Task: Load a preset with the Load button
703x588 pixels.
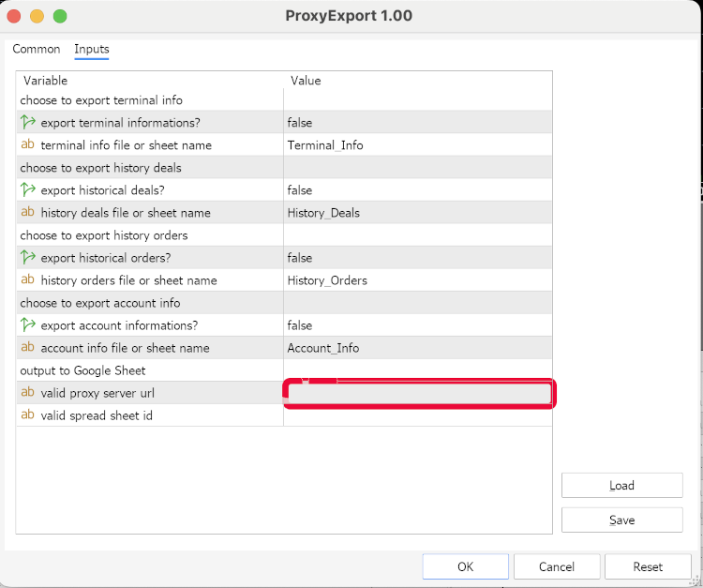Action: pos(621,485)
